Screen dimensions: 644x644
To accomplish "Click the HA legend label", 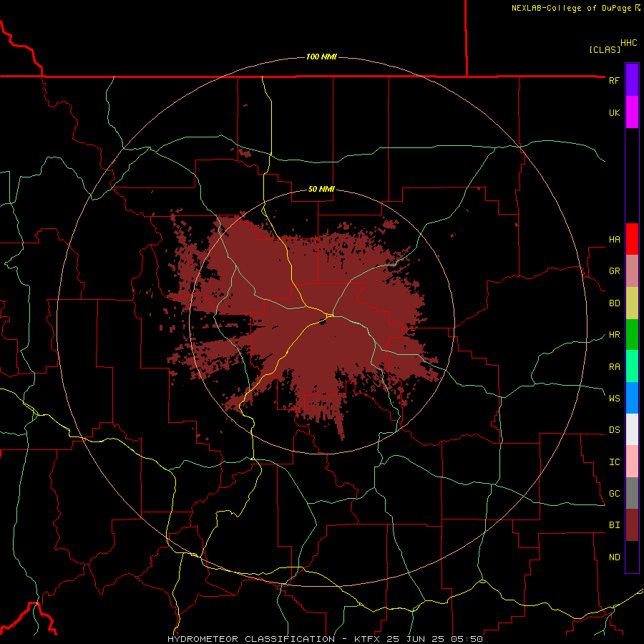I will pos(614,239).
